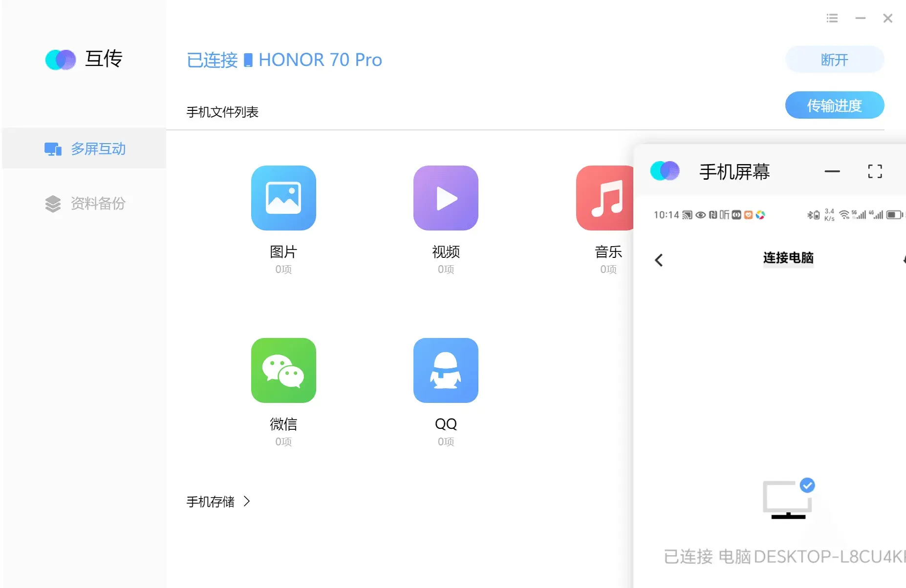The image size is (906, 588).
Task: Open the 微信 (WeChat) files icon
Action: 283,370
